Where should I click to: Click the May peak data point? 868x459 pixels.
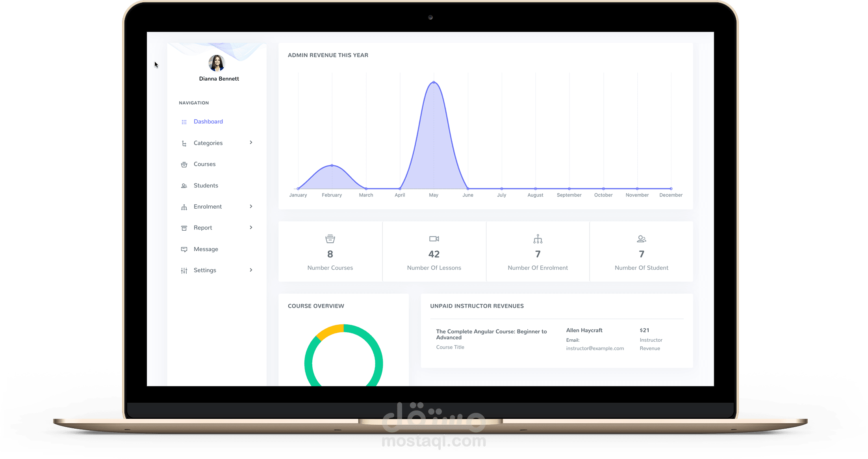pos(434,82)
